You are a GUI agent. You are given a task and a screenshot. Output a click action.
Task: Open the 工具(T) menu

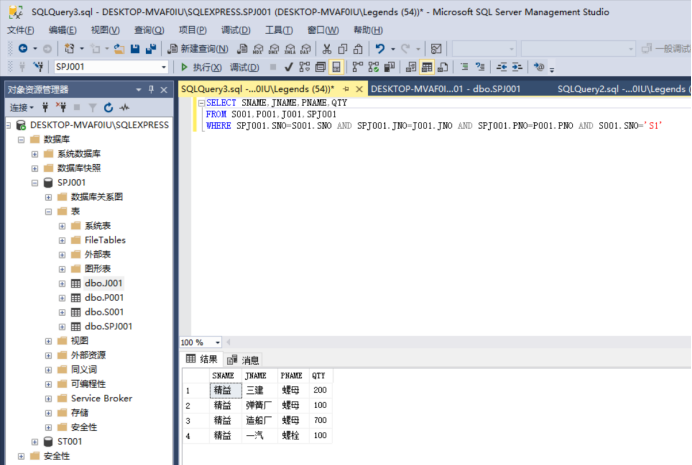(x=278, y=30)
